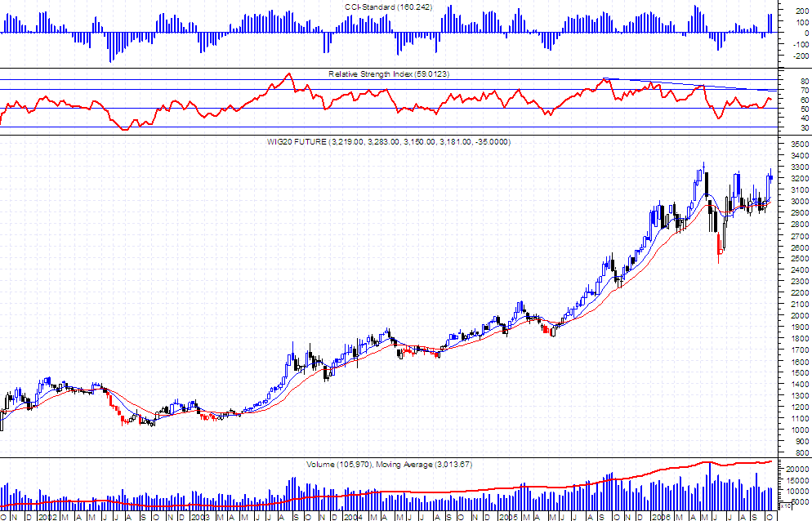Click the 50 level on RSI axis

click(x=805, y=109)
